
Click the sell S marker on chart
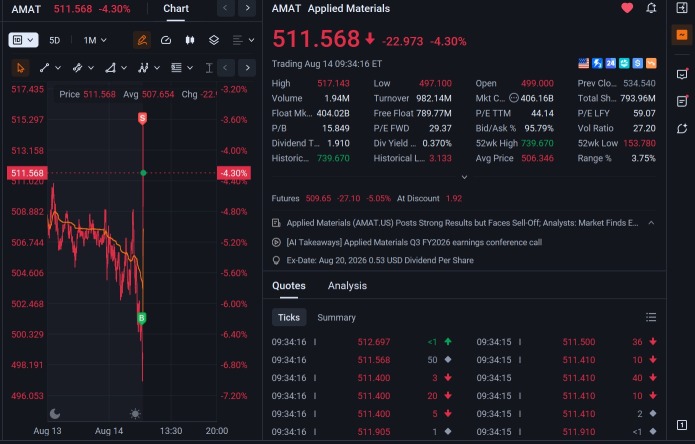142,118
